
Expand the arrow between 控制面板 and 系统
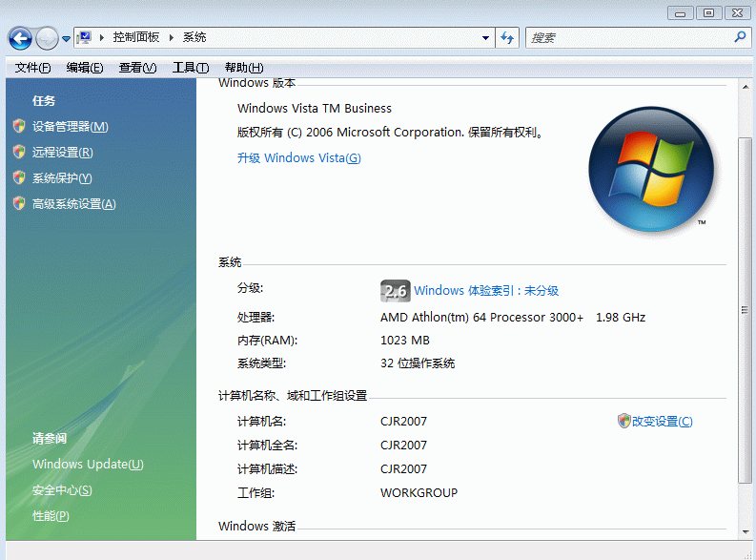(x=172, y=37)
